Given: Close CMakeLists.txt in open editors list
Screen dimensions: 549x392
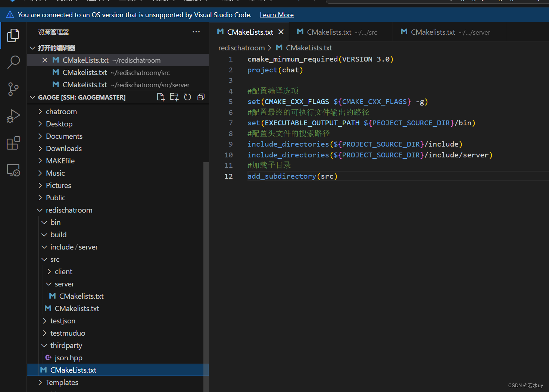Looking at the screenshot, I should click(x=45, y=60).
